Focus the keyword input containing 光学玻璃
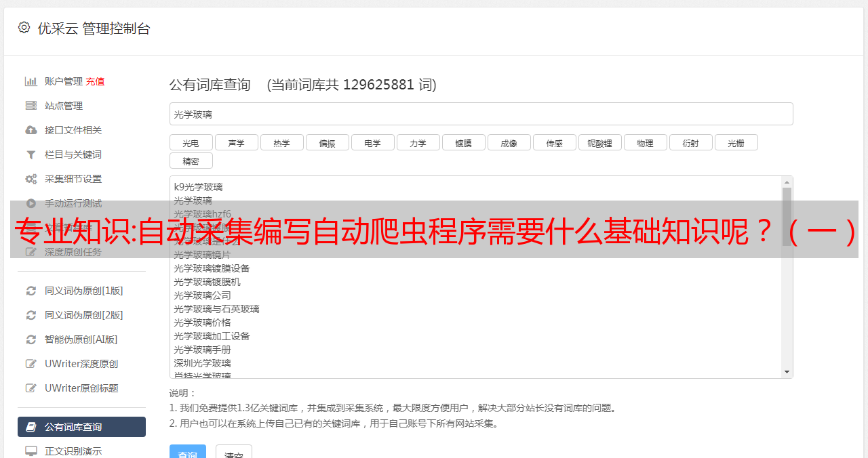 pyautogui.click(x=481, y=114)
